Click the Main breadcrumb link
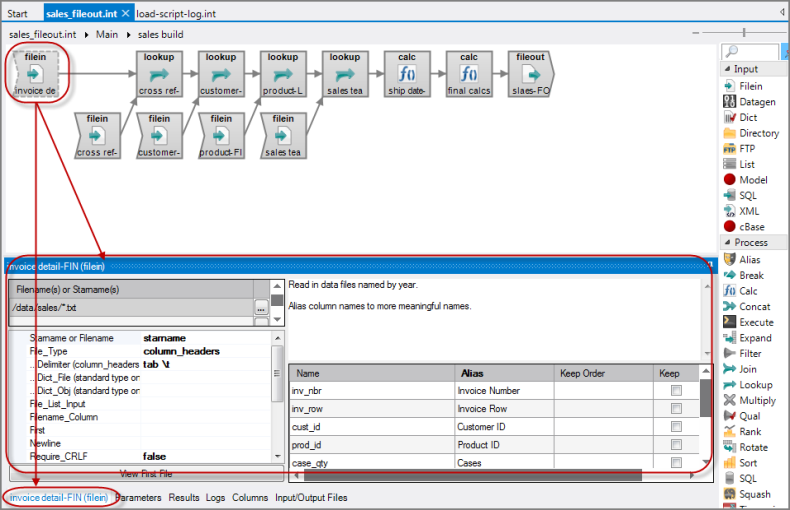The height and width of the screenshot is (510, 790). (107, 35)
